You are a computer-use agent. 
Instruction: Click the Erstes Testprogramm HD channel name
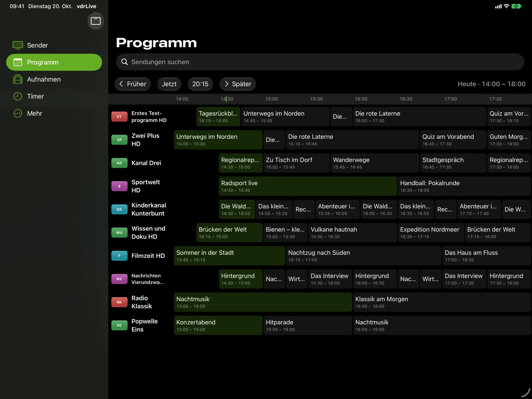click(x=149, y=117)
